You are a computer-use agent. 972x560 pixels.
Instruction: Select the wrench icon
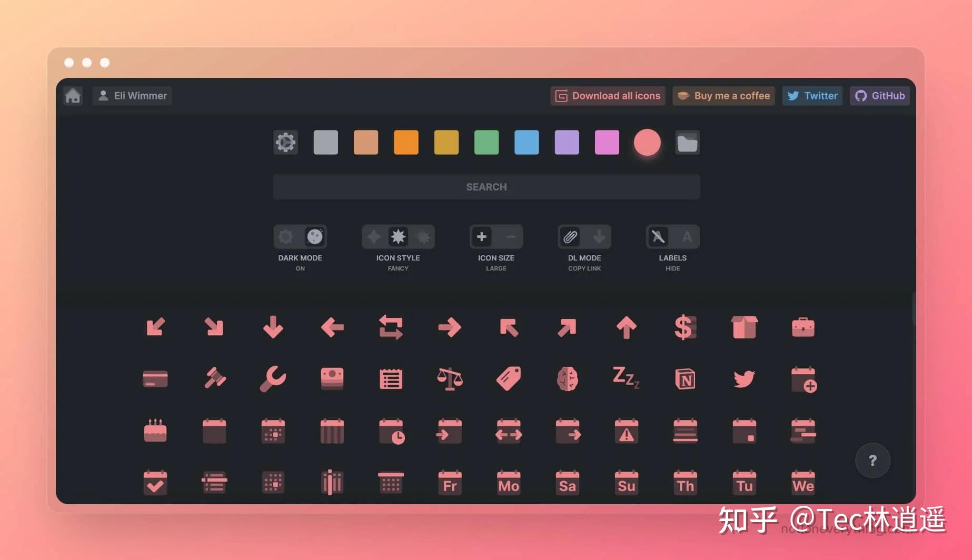[273, 378]
